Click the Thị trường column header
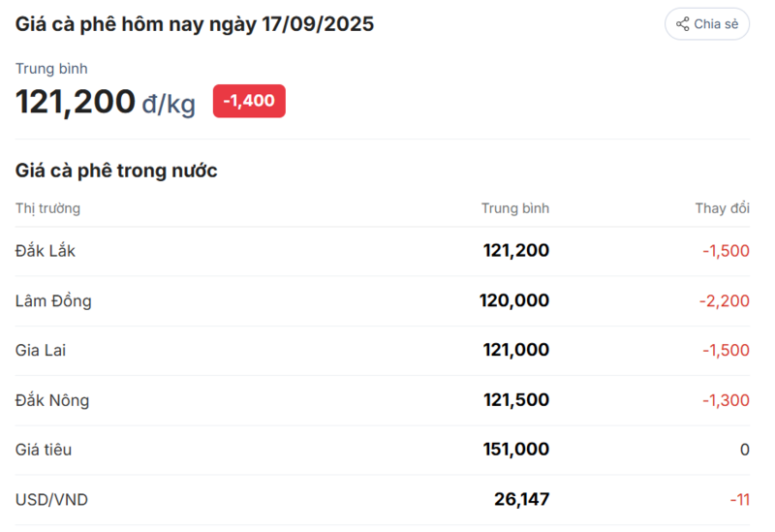 point(47,208)
